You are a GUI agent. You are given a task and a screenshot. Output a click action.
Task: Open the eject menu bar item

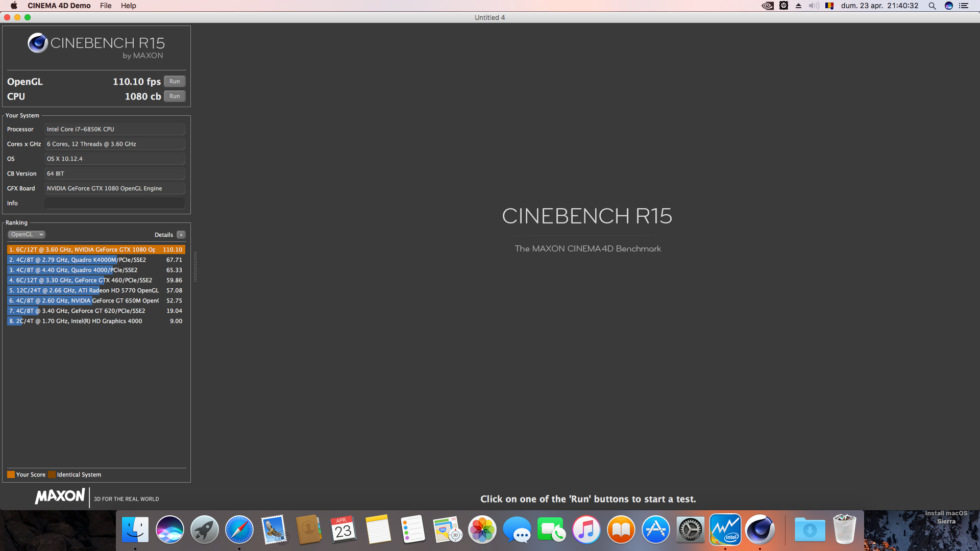[x=798, y=6]
